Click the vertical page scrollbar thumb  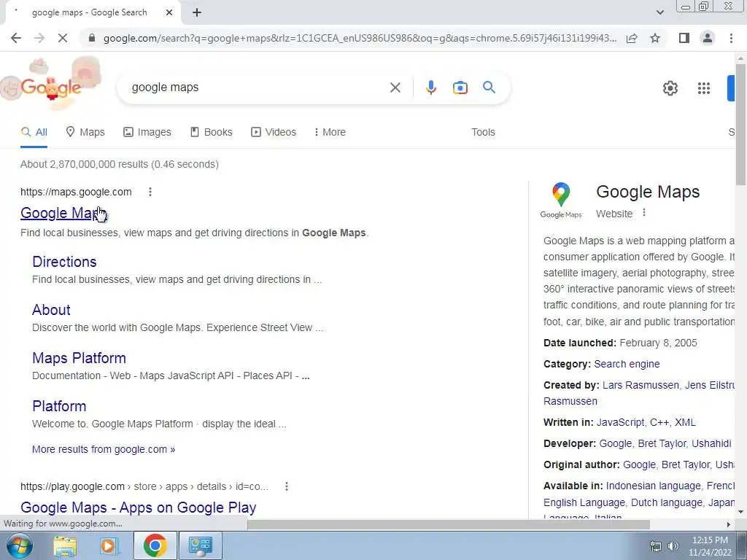tap(740, 124)
